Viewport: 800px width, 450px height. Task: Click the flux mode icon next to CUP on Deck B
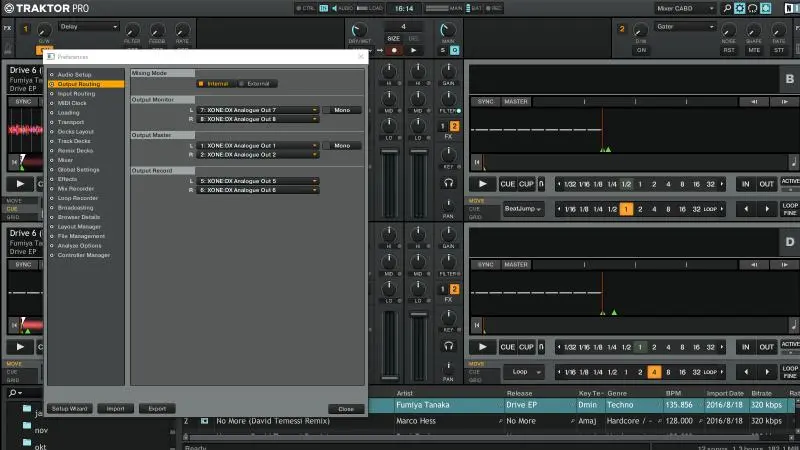tap(541, 184)
